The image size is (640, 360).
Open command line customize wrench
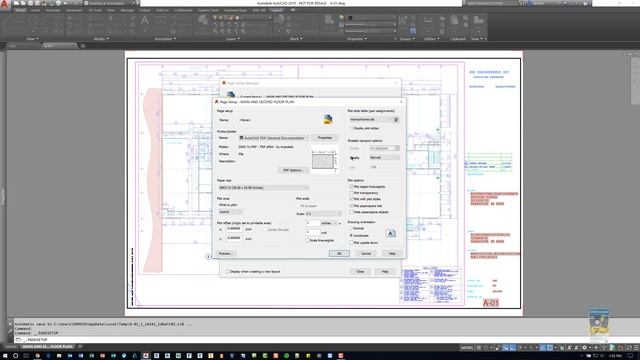[x=10, y=331]
